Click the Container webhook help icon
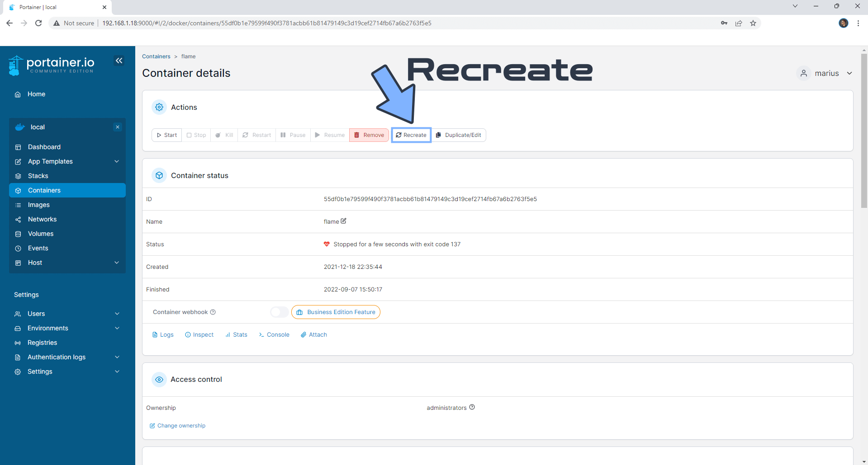This screenshot has width=868, height=465. pyautogui.click(x=213, y=312)
